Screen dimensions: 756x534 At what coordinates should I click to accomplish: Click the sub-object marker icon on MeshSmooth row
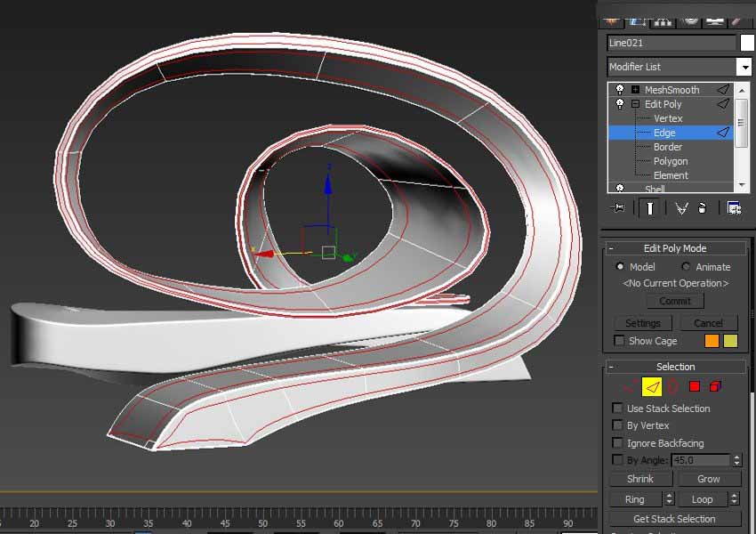(723, 89)
